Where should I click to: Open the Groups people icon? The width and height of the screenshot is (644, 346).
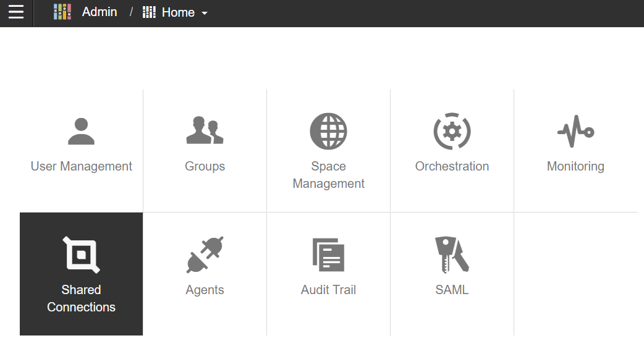(205, 130)
